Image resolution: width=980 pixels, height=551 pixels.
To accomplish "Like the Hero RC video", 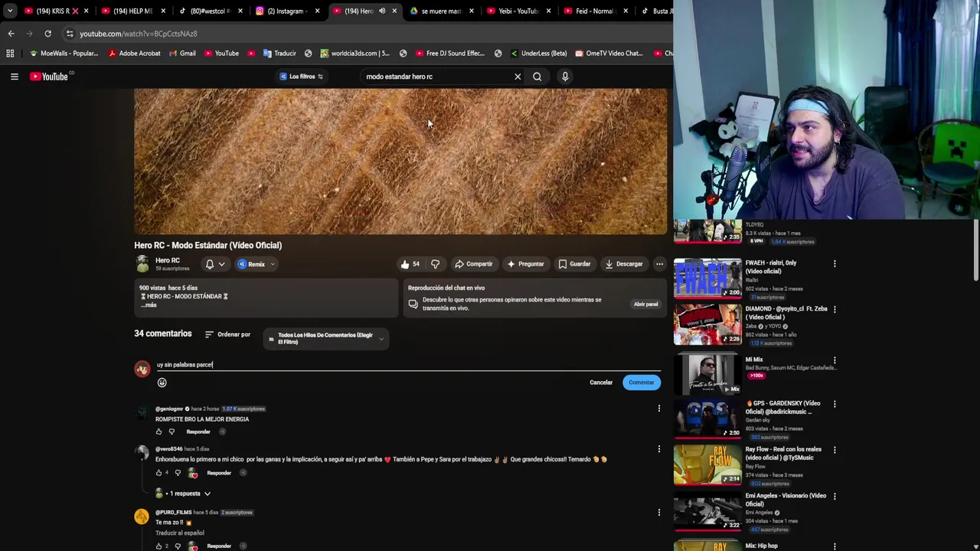I will click(x=410, y=264).
